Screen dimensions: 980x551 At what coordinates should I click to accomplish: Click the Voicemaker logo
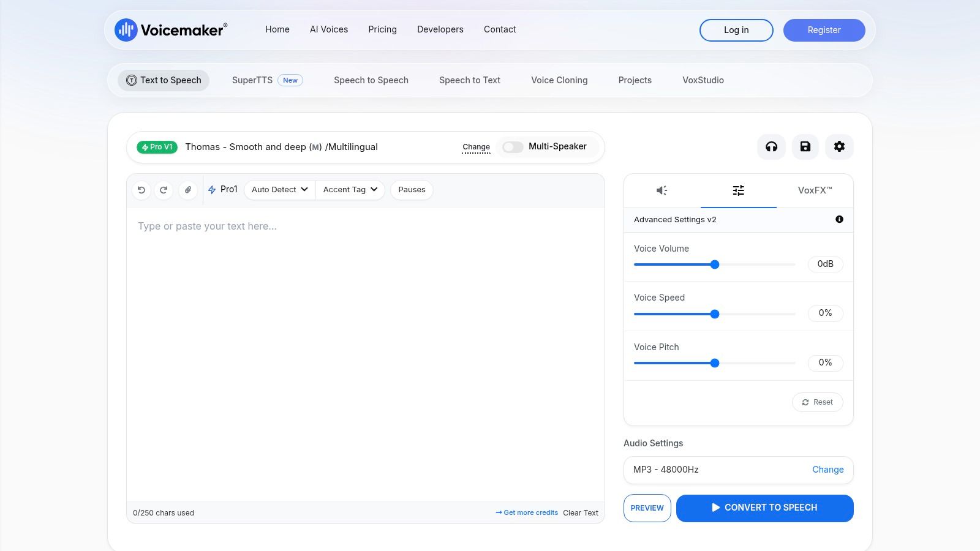click(x=171, y=29)
